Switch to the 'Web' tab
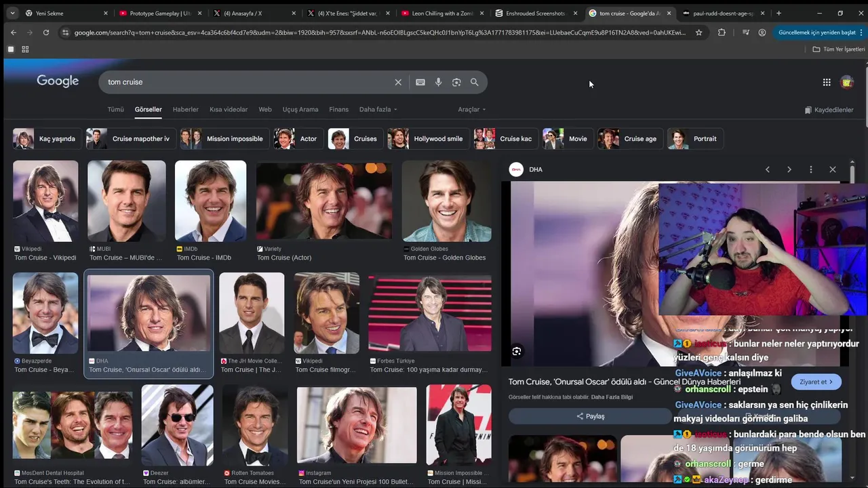This screenshot has width=868, height=488. pyautogui.click(x=265, y=109)
